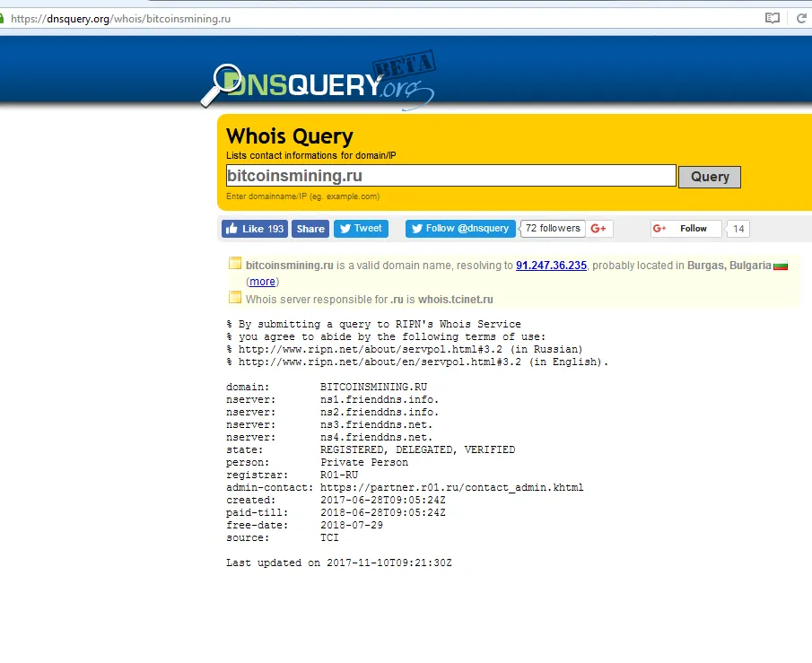Viewport: 812px width, 663px height.
Task: Open reading view book icon
Action: click(773, 19)
